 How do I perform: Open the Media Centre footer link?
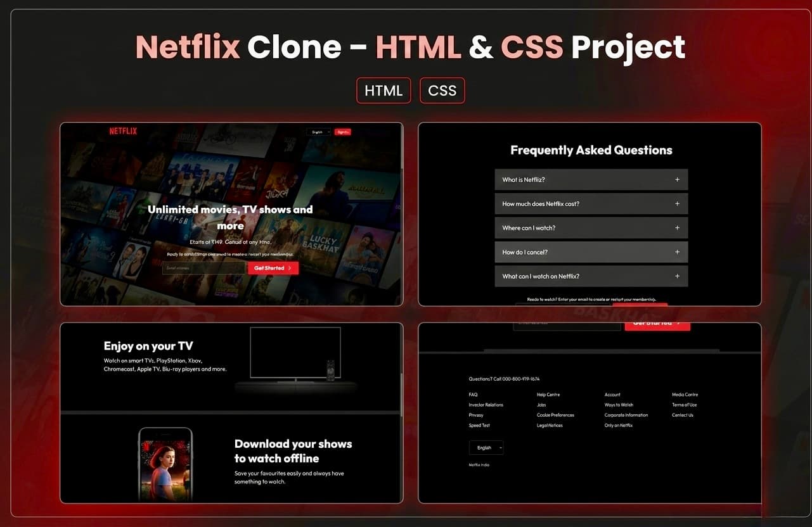click(x=685, y=395)
